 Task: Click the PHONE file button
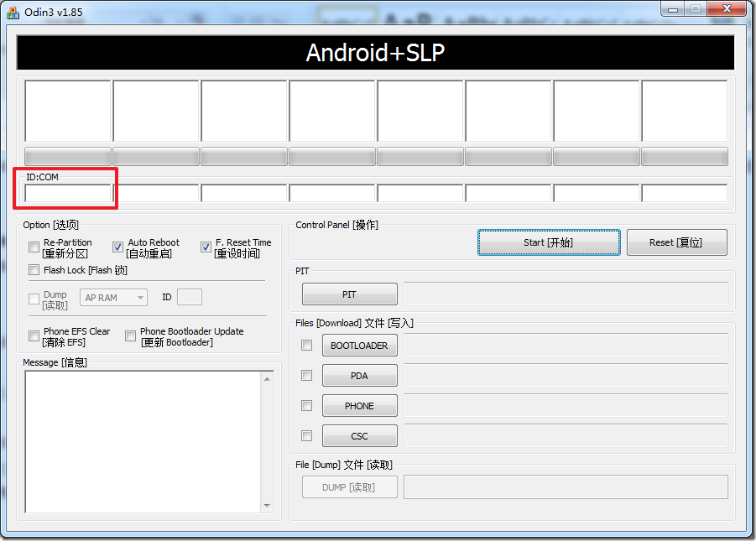360,405
